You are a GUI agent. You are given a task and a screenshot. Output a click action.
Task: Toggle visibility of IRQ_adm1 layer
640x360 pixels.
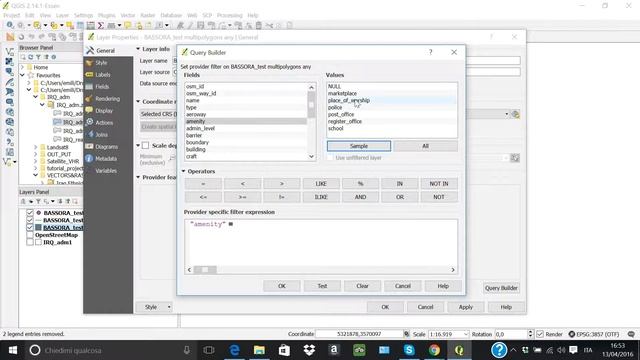(30, 242)
